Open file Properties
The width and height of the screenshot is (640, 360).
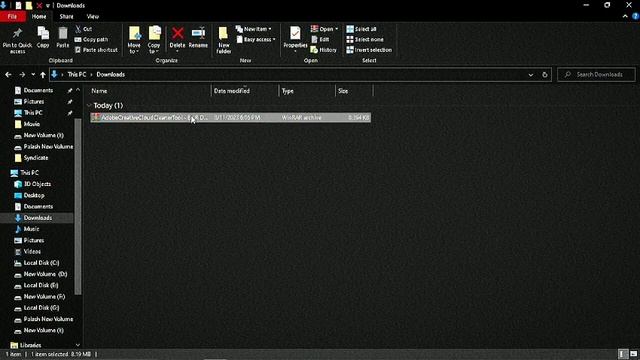coord(295,39)
